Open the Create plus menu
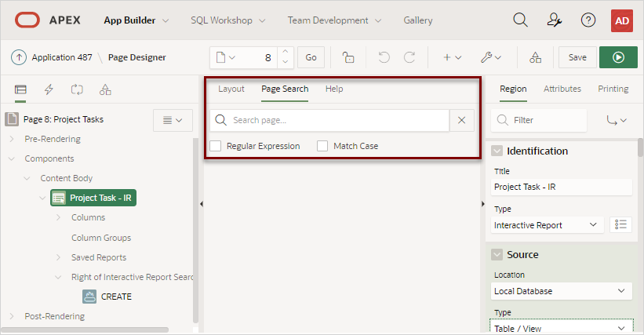This screenshot has height=335, width=644. [x=452, y=57]
